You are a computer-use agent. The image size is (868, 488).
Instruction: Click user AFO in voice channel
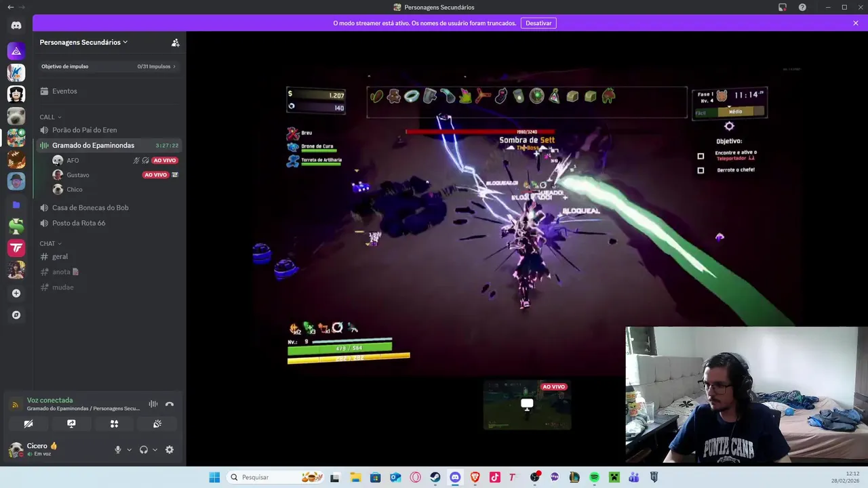(x=73, y=161)
